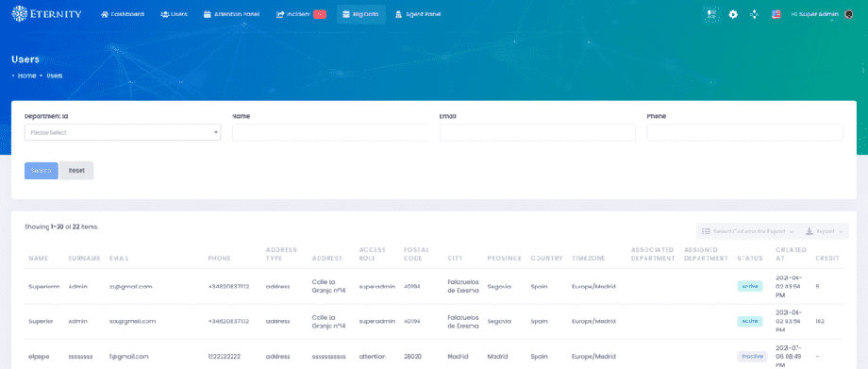868x369 pixels.
Task: Open the Users menu item
Action: point(174,14)
